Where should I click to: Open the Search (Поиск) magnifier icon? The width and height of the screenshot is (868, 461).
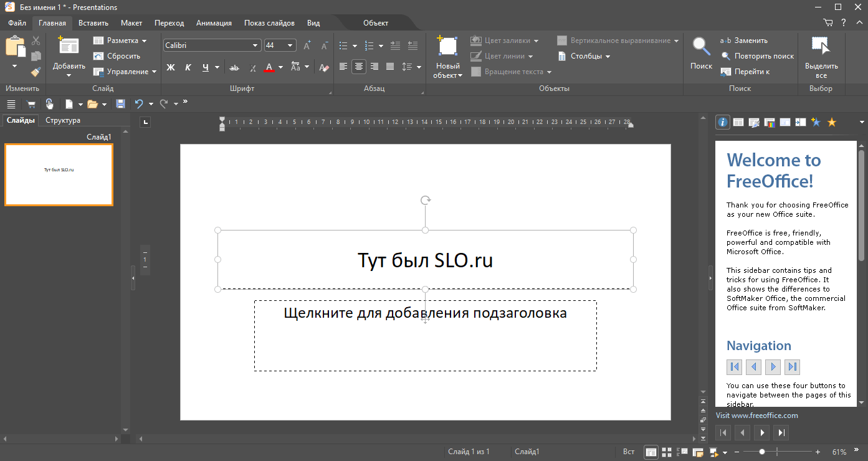[702, 47]
